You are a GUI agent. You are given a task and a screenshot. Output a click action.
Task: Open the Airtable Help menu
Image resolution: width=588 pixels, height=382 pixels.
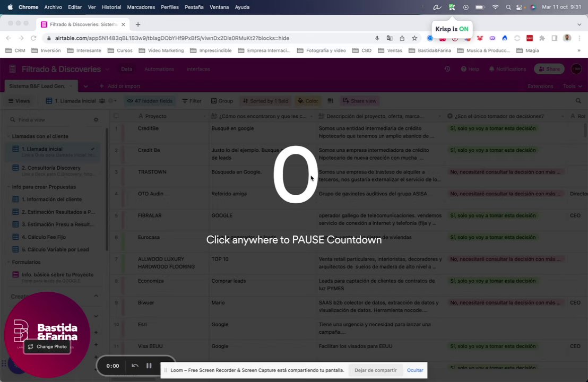[470, 69]
